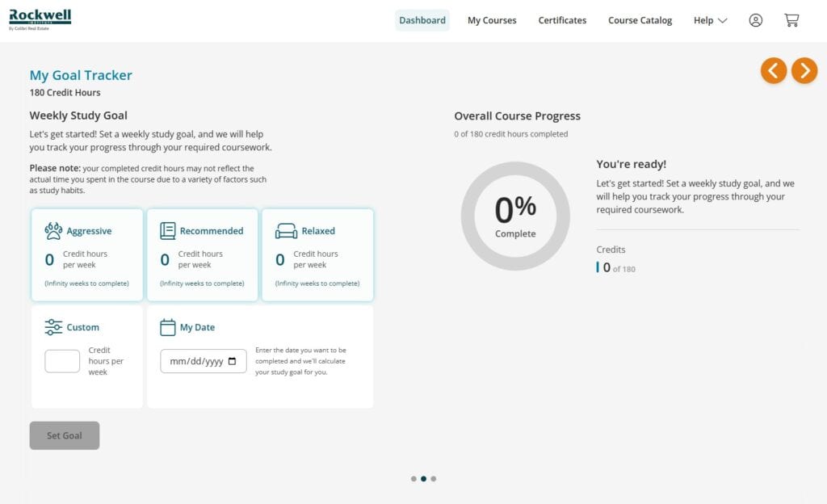Expand the Help dropdown menu
The image size is (827, 504).
tap(710, 21)
